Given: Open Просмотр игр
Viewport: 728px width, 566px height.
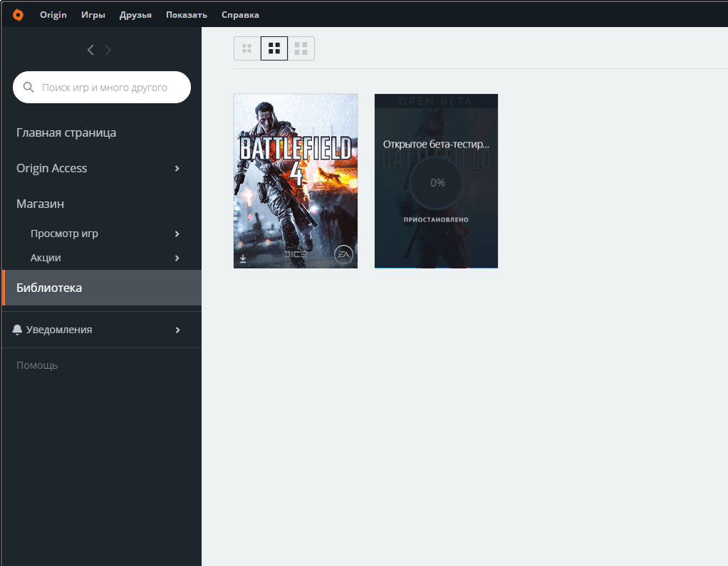Looking at the screenshot, I should click(65, 234).
